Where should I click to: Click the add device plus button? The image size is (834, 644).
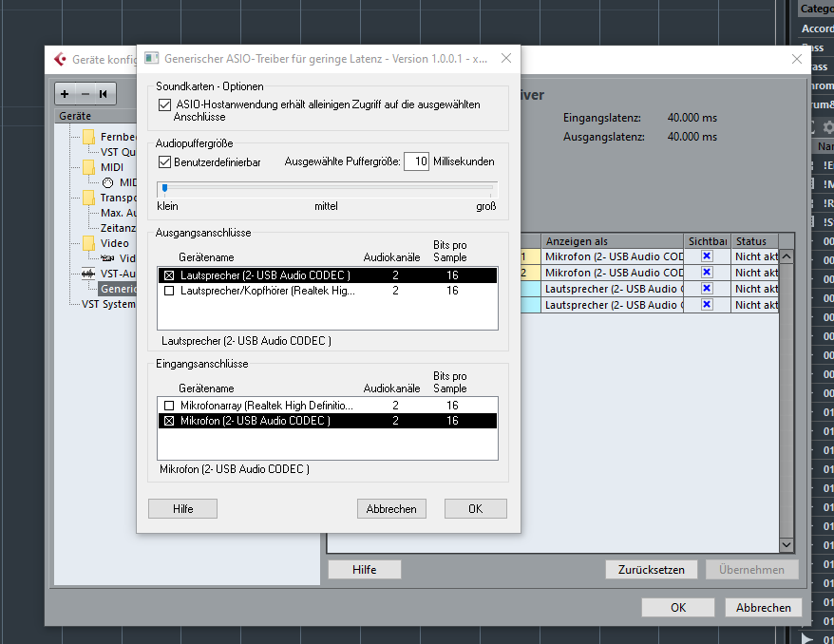coord(65,94)
